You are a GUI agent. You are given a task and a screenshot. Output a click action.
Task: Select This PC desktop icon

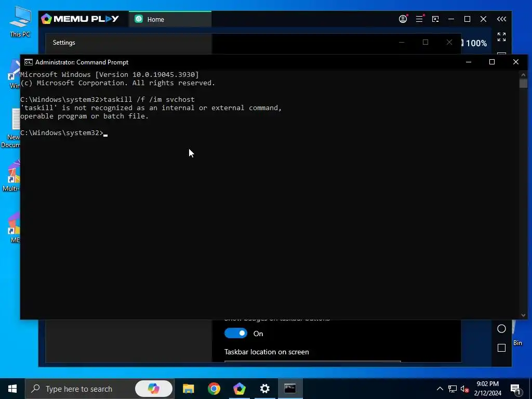click(x=20, y=22)
